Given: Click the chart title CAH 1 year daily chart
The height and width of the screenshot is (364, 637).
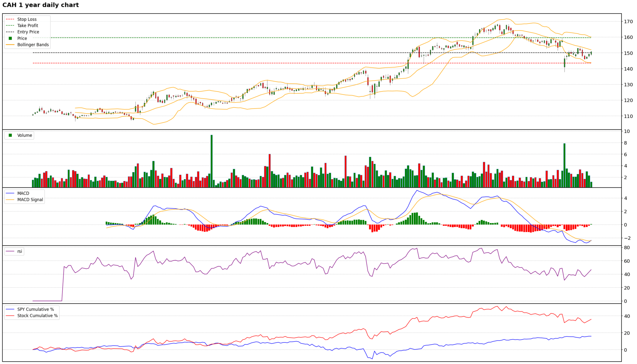Looking at the screenshot, I should point(40,5).
